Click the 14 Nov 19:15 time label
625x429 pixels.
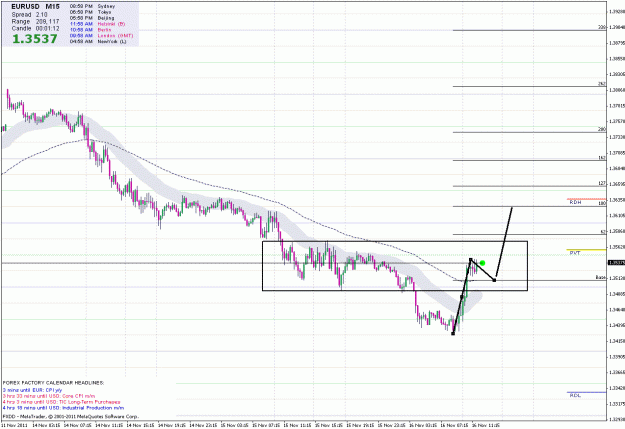pyautogui.click(x=171, y=425)
